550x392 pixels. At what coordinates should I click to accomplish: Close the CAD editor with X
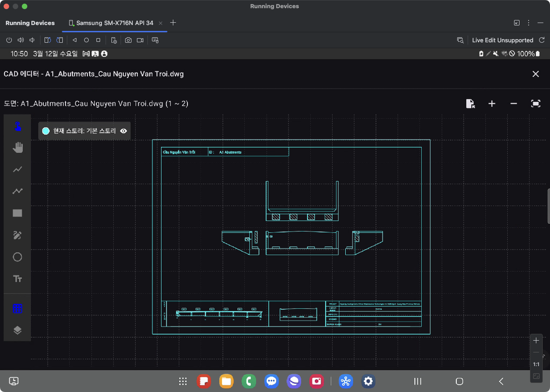coord(535,74)
